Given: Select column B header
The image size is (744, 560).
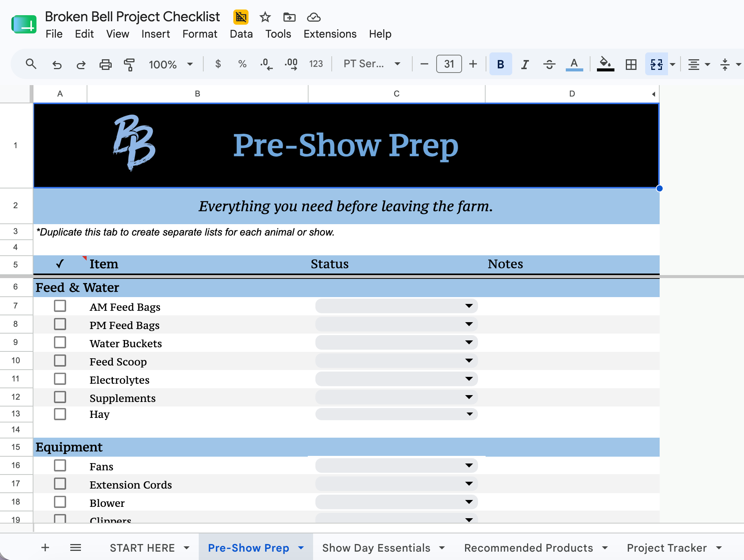Looking at the screenshot, I should pyautogui.click(x=198, y=93).
